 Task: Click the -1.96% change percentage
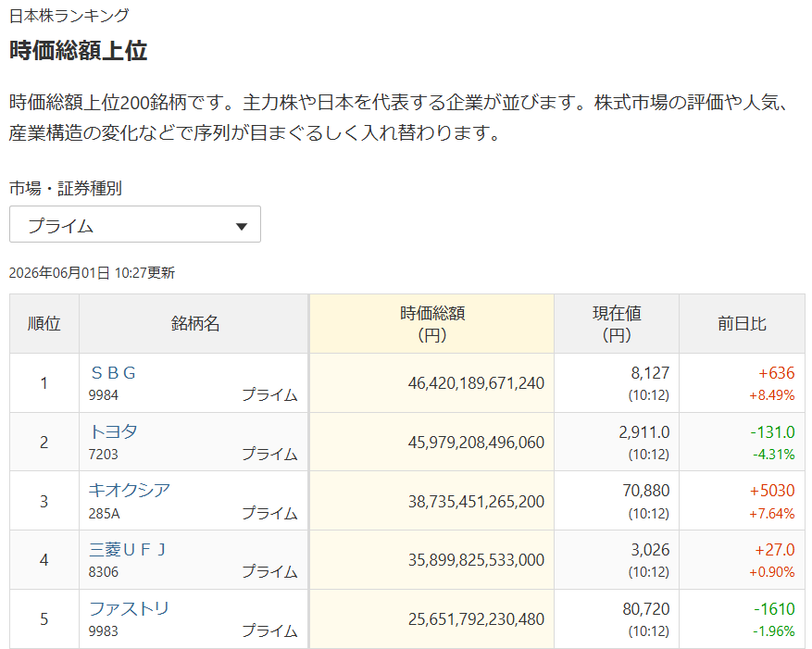(x=774, y=630)
